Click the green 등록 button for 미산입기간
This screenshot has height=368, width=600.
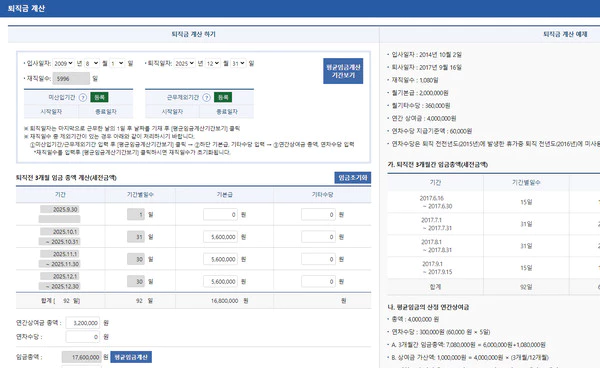pyautogui.click(x=99, y=98)
